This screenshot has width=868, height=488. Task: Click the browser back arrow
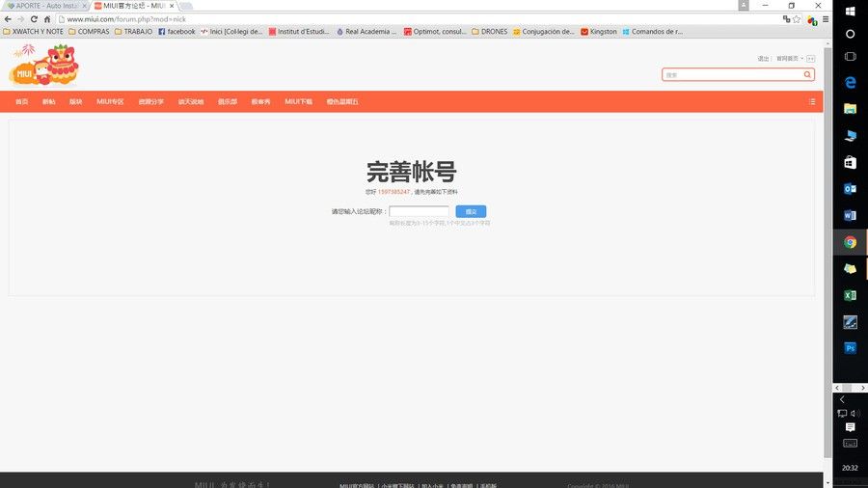pyautogui.click(x=8, y=19)
